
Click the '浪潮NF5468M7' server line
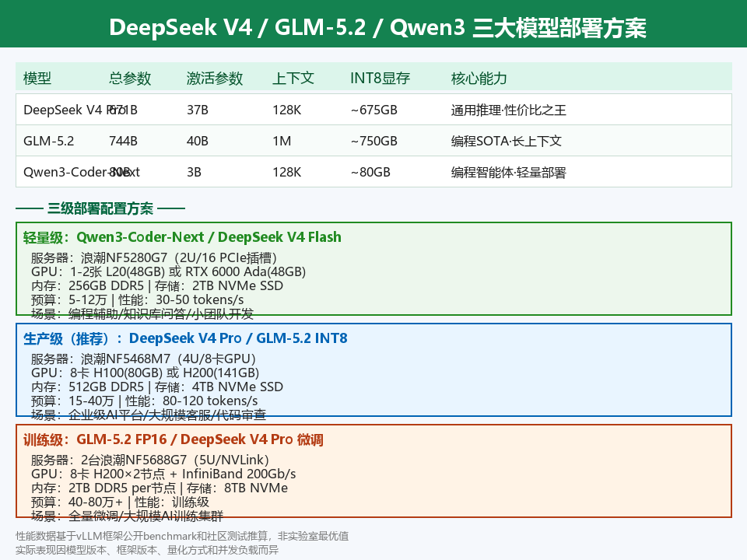point(143,359)
